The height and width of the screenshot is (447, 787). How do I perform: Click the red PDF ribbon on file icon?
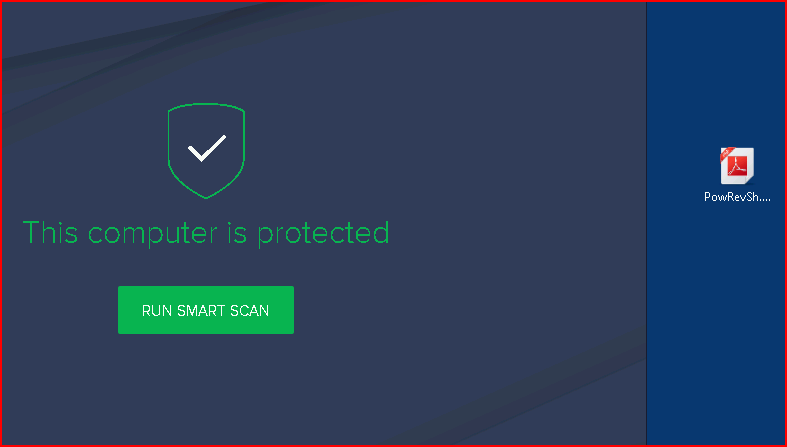click(728, 154)
